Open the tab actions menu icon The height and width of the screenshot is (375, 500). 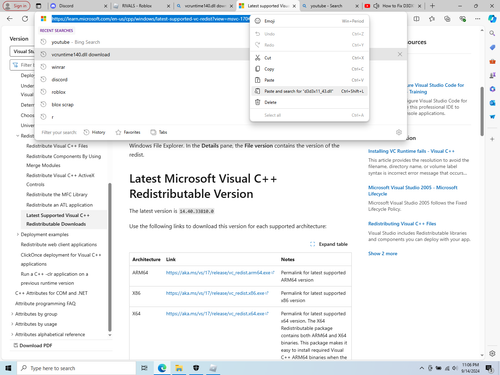click(39, 6)
